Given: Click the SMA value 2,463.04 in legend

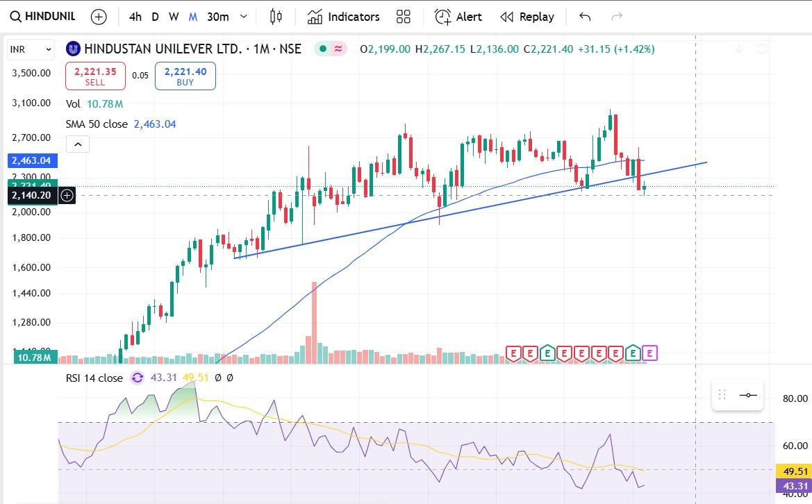Looking at the screenshot, I should click(155, 124).
